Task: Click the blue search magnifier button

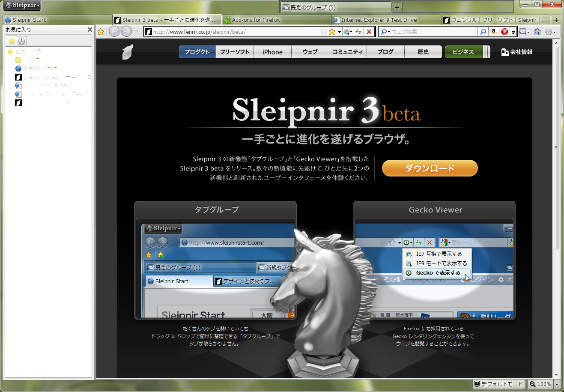Action: [483, 32]
